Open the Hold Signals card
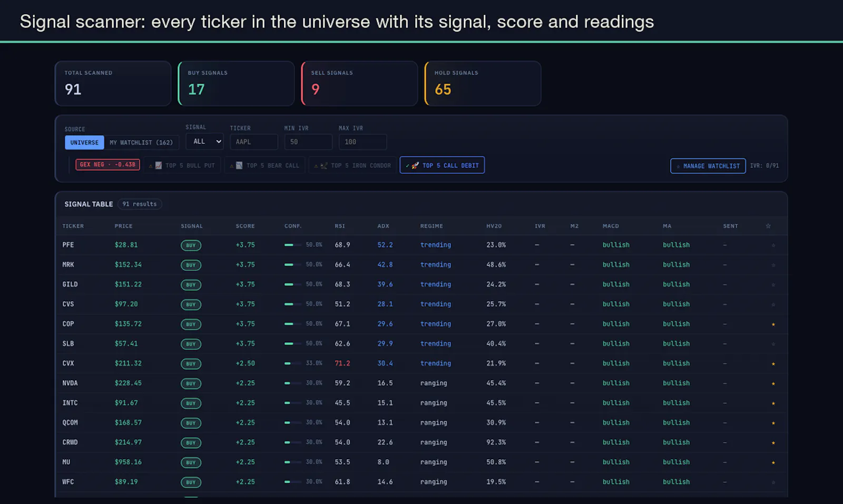 (483, 83)
